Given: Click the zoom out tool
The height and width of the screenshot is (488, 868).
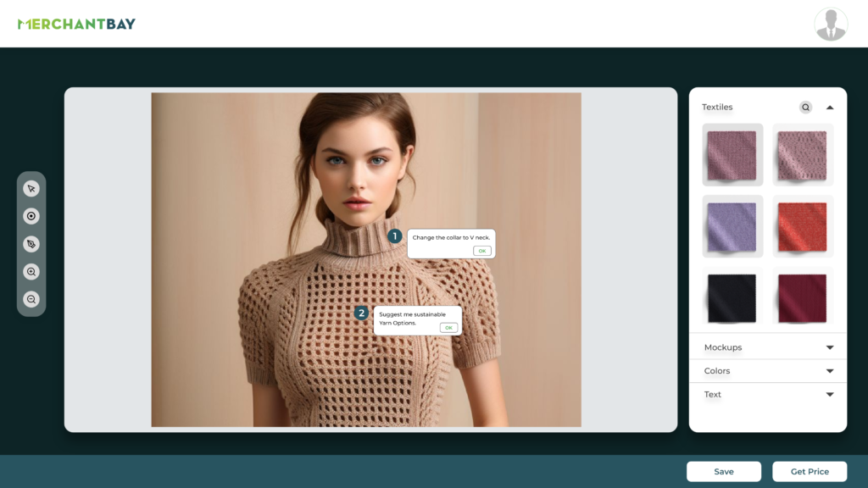Looking at the screenshot, I should 31,299.
